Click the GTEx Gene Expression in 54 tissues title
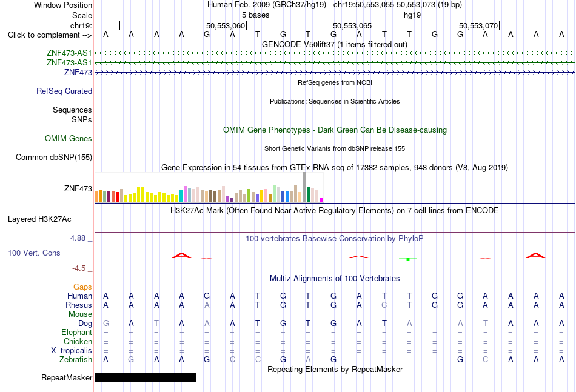This screenshot has height=392, width=576. click(x=335, y=167)
